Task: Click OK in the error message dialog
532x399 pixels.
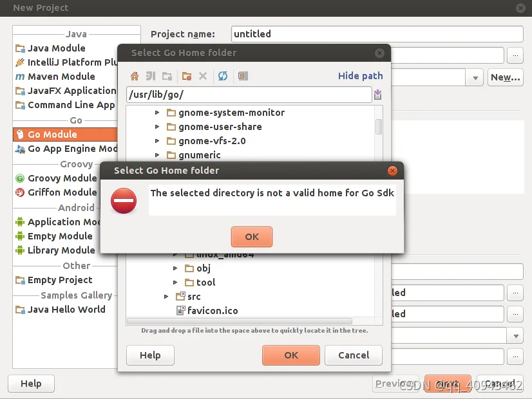Action: 252,237
